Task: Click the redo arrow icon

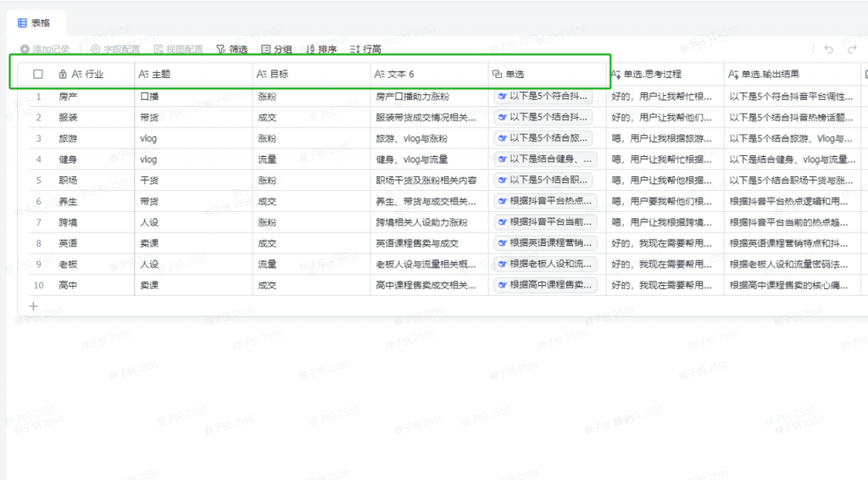Action: coord(852,50)
